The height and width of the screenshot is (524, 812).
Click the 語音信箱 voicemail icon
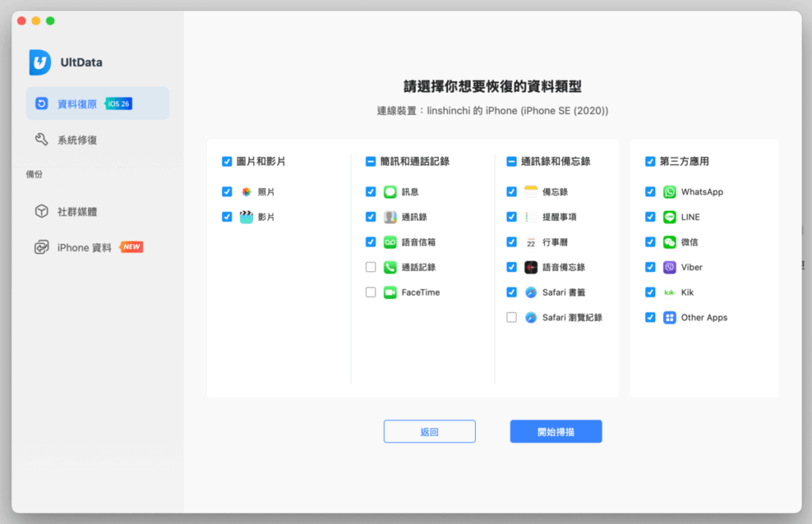point(390,242)
